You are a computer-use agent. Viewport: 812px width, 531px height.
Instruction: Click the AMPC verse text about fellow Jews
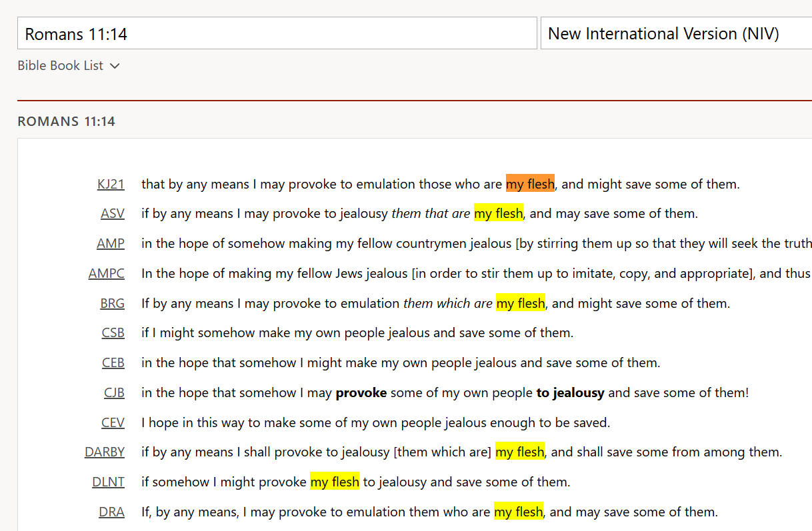(477, 273)
